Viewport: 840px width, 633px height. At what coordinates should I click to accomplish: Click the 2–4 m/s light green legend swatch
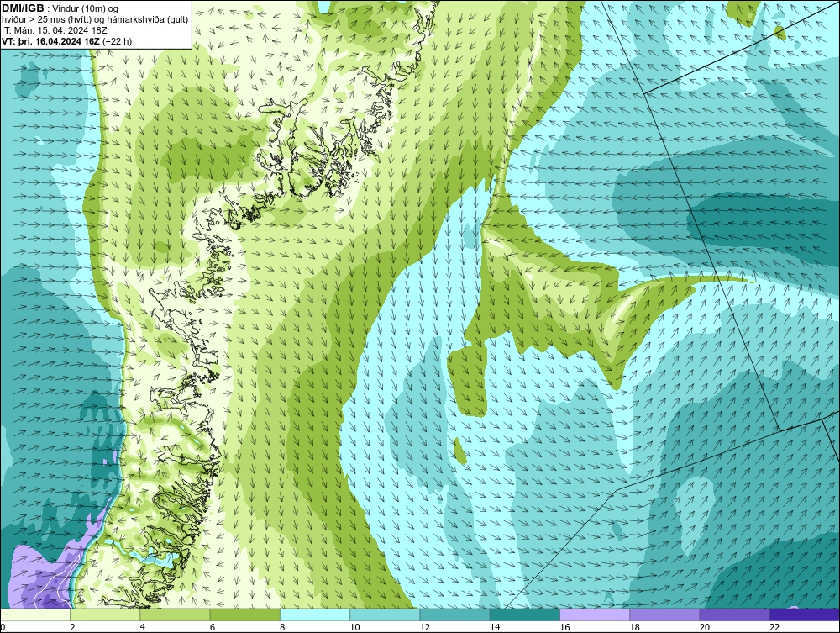point(105,615)
